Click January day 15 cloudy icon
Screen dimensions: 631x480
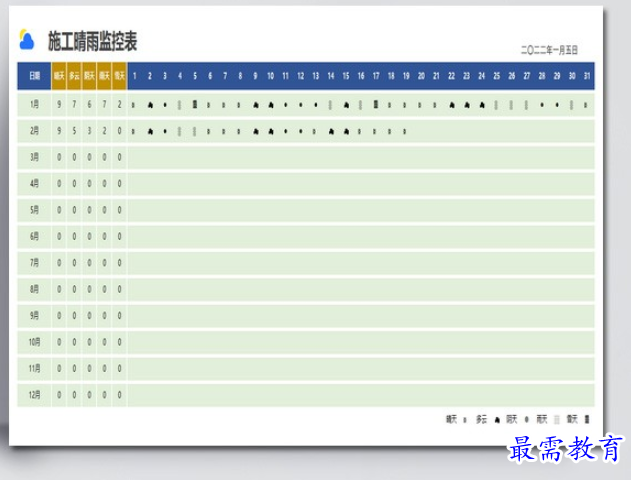pyautogui.click(x=346, y=105)
